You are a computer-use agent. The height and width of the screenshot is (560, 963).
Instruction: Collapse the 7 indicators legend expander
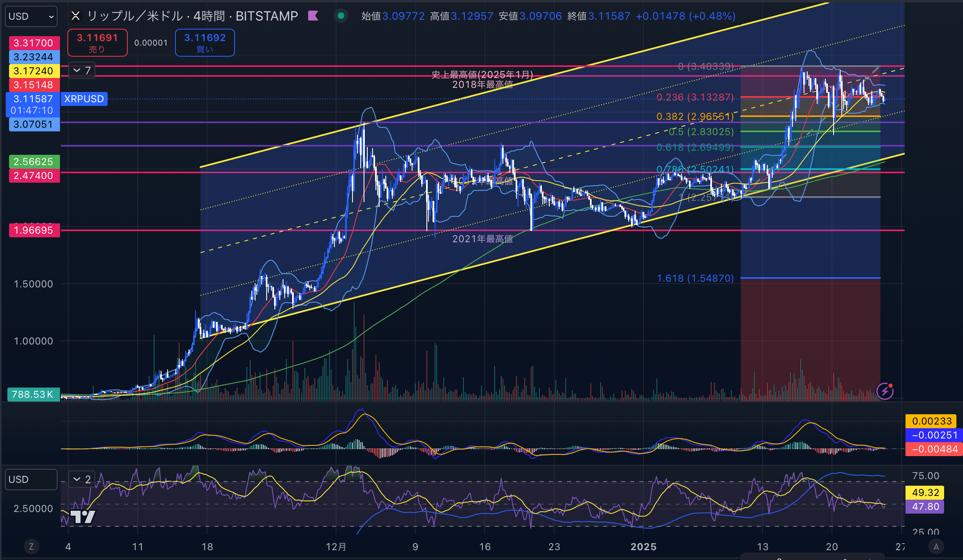(x=81, y=71)
